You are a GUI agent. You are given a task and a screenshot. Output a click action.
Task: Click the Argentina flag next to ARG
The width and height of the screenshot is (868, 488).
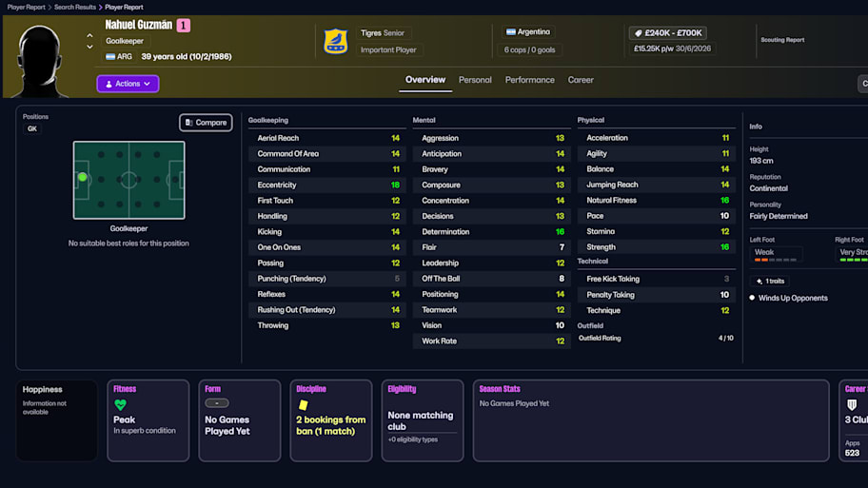(110, 56)
